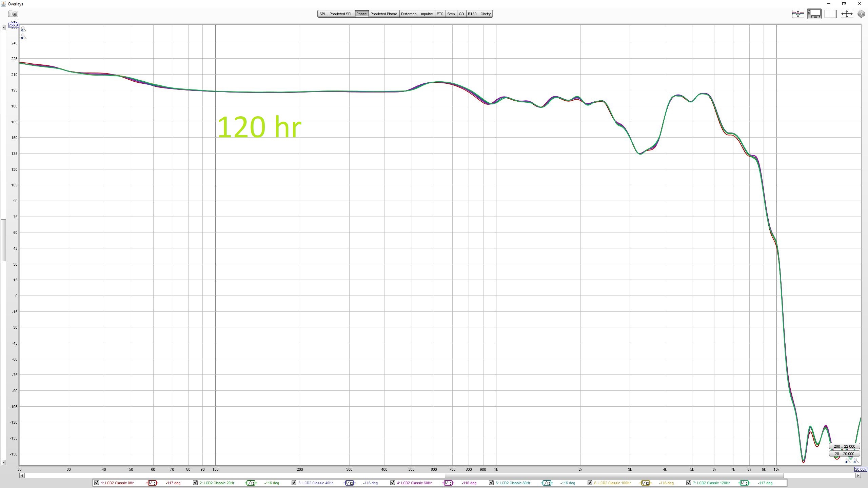Click the 200 .. 22,000 range button

point(844,446)
